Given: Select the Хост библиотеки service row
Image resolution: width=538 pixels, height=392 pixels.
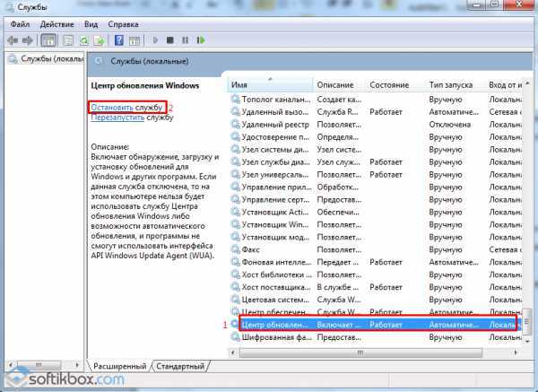Looking at the screenshot, I should coord(377,275).
